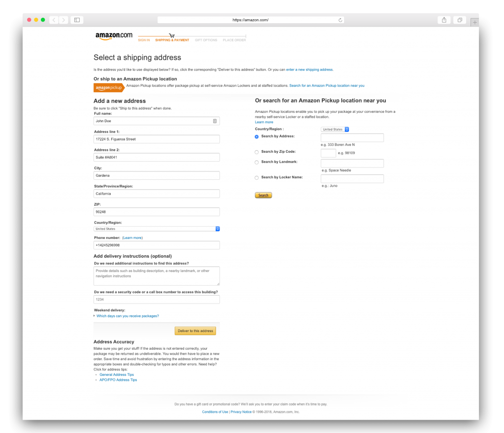This screenshot has width=504, height=433.
Task: Show all tabs overview icon
Action: pos(460,20)
